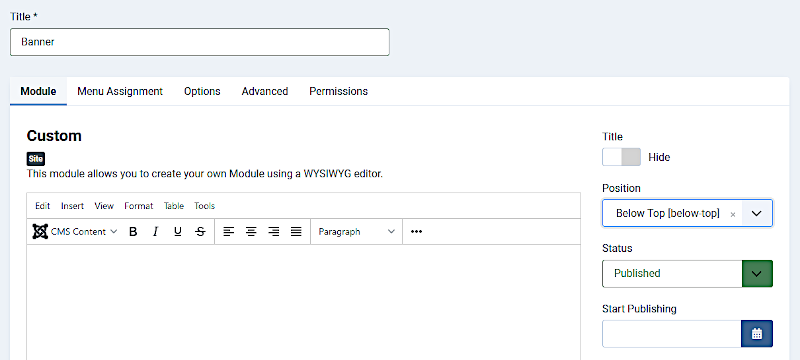Image resolution: width=800 pixels, height=360 pixels.
Task: Click inside the WYSIWYG editor body
Action: 304,302
